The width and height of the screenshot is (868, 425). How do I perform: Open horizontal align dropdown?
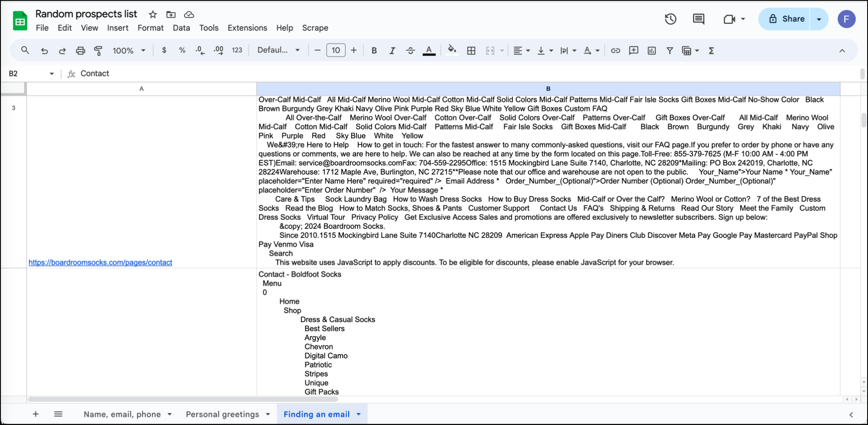point(521,50)
